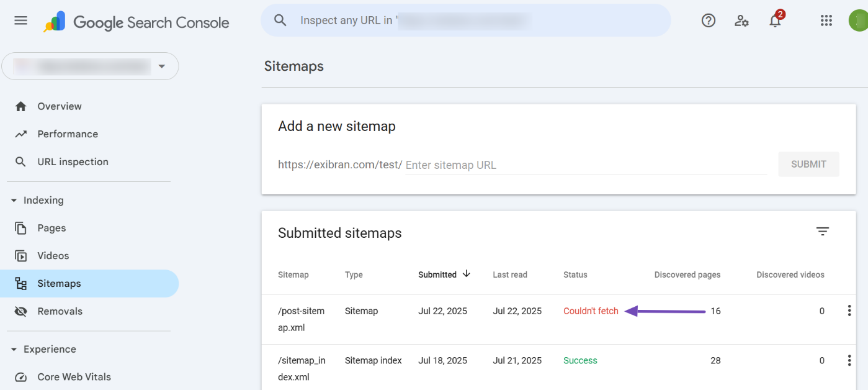
Task: Click the Sitemaps tree icon
Action: [x=21, y=284]
